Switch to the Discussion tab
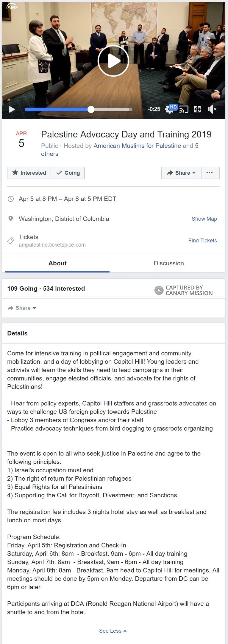This screenshot has width=228, height=644. click(169, 263)
